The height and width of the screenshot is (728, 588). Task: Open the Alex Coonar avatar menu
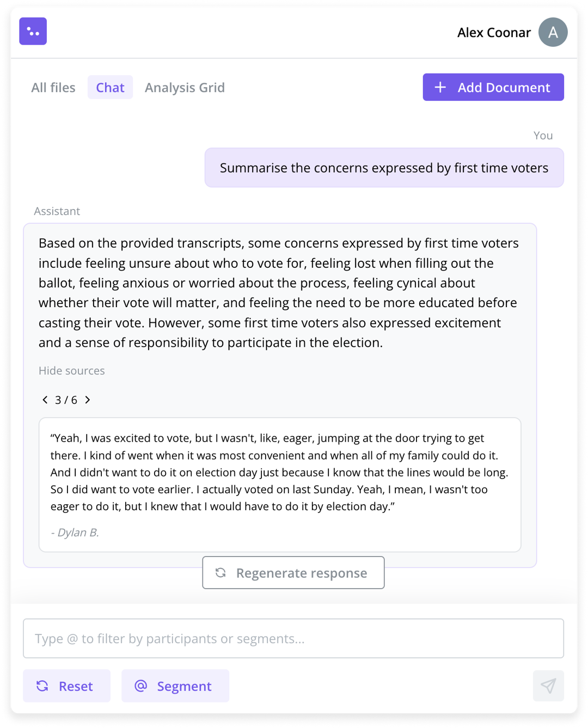point(553,32)
